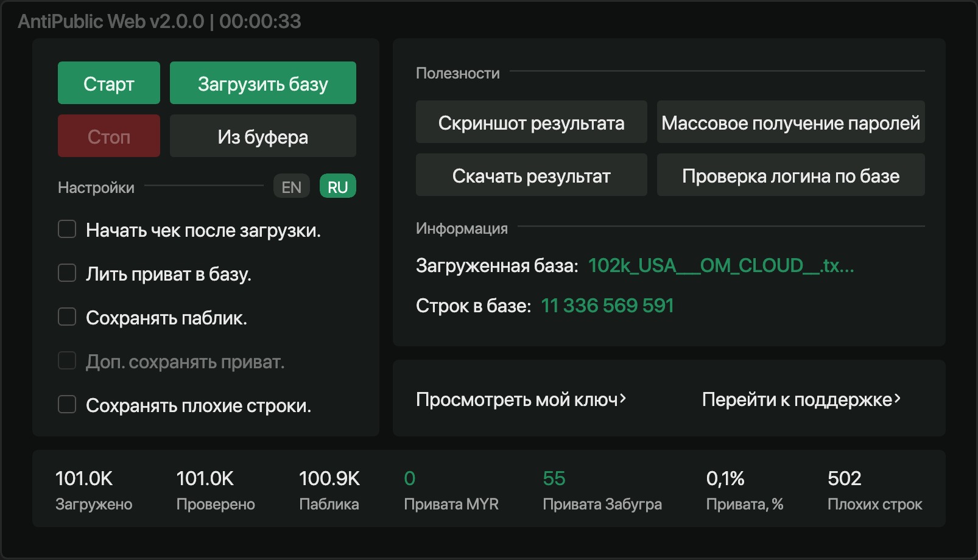Open Проверка логина по базе
The image size is (978, 560).
coord(790,175)
